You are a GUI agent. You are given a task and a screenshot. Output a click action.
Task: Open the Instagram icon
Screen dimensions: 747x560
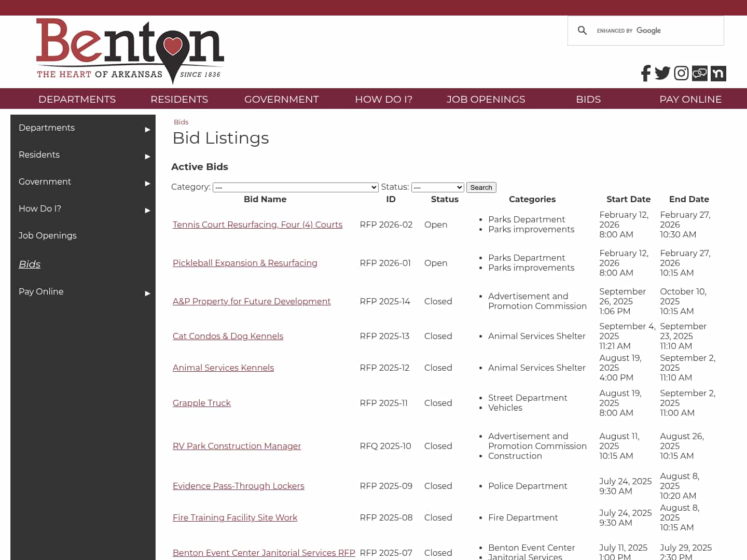(x=681, y=73)
